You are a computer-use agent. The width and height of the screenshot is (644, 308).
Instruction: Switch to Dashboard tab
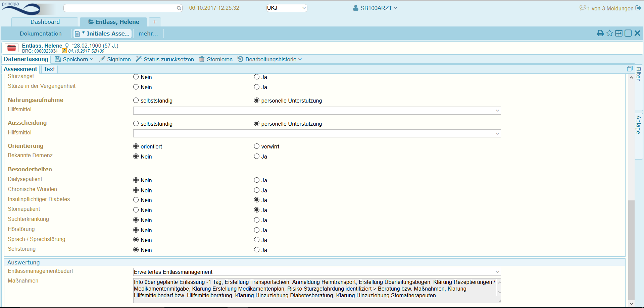click(x=45, y=22)
